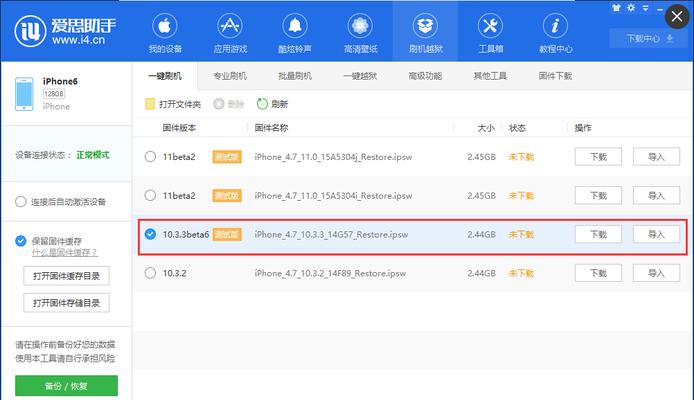This screenshot has height=400, width=694.
Task: Click the 未下载 status of 10.3.2 row
Action: coord(521,273)
